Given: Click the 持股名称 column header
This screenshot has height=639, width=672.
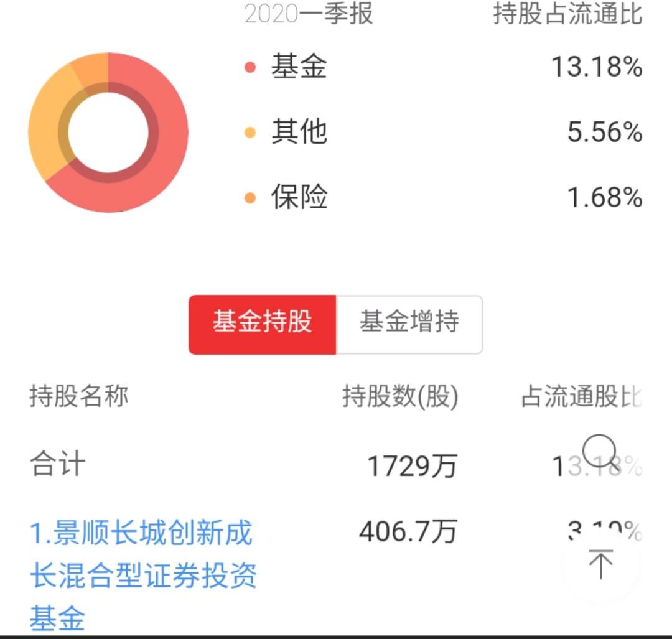Looking at the screenshot, I should (79, 396).
